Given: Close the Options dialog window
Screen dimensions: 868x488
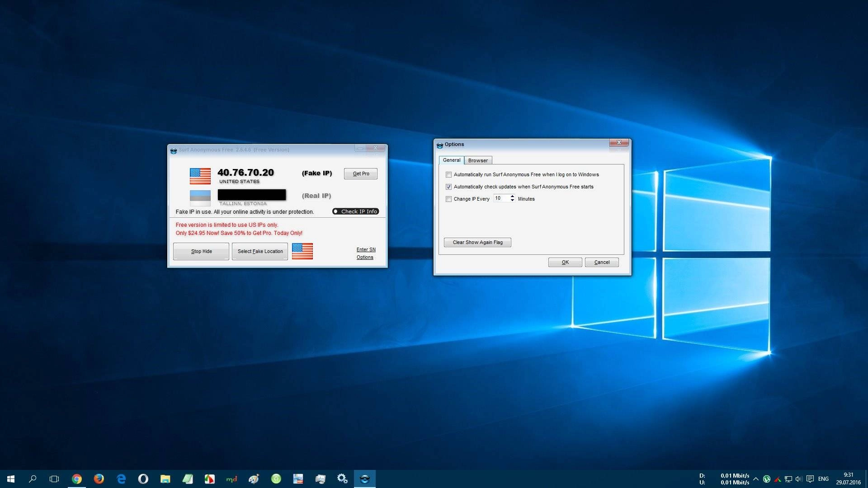Looking at the screenshot, I should (x=619, y=143).
